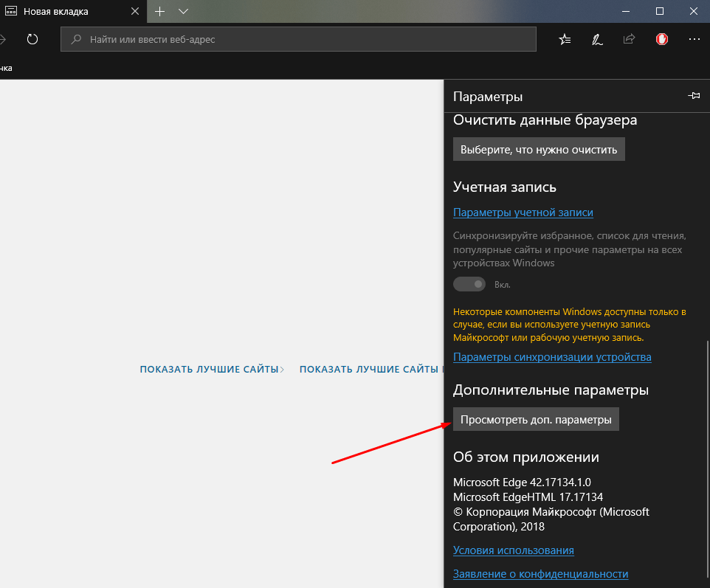
Task: Click the Add notes pen icon
Action: point(597,39)
